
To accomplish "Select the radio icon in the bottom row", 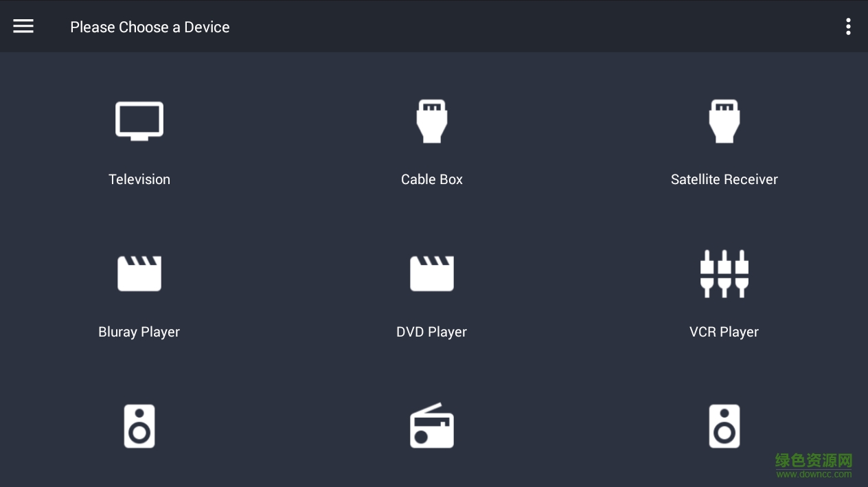I will pyautogui.click(x=431, y=425).
